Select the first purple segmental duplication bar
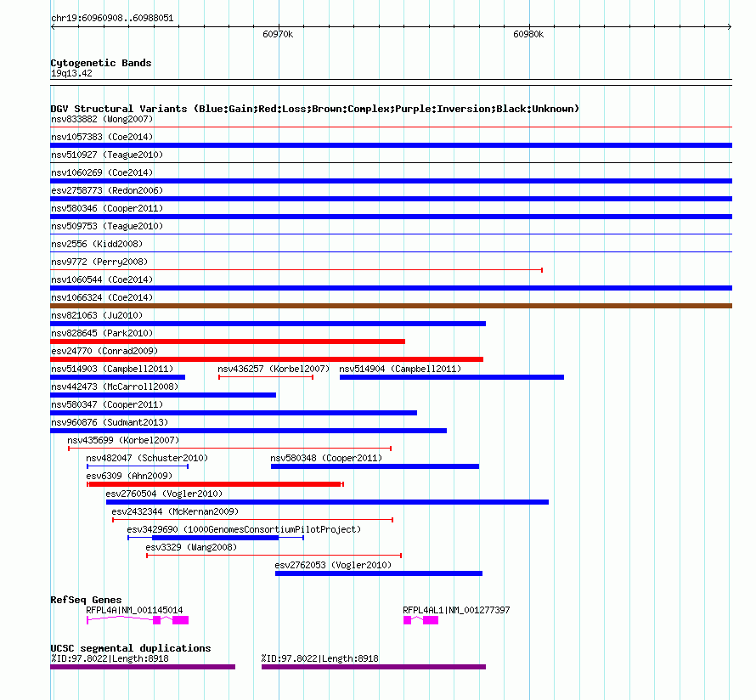The width and height of the screenshot is (756, 700). tap(143, 667)
